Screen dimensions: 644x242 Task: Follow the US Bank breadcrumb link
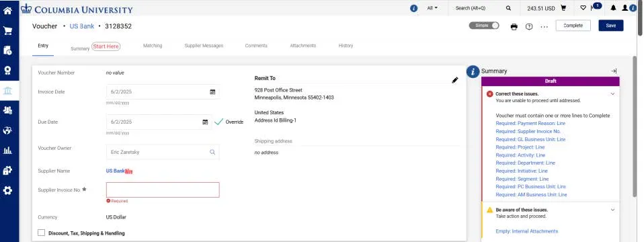tap(82, 26)
